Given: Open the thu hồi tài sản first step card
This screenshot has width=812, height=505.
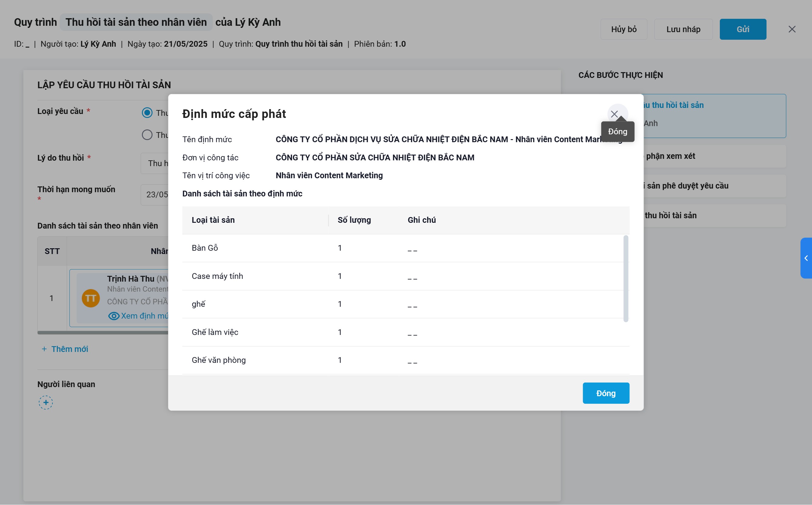Looking at the screenshot, I should coord(715,116).
